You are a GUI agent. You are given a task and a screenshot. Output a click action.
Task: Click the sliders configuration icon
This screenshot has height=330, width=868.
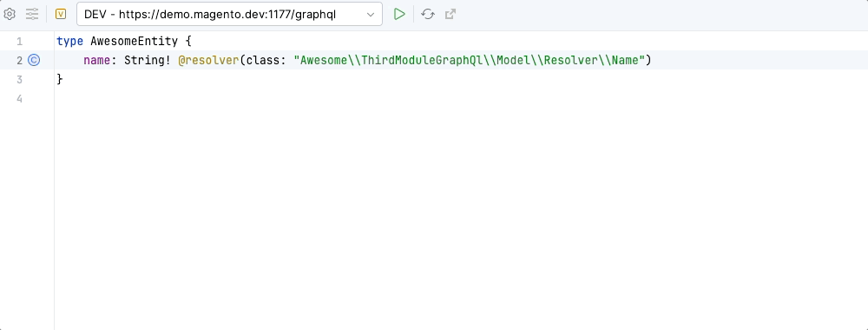[x=32, y=15]
